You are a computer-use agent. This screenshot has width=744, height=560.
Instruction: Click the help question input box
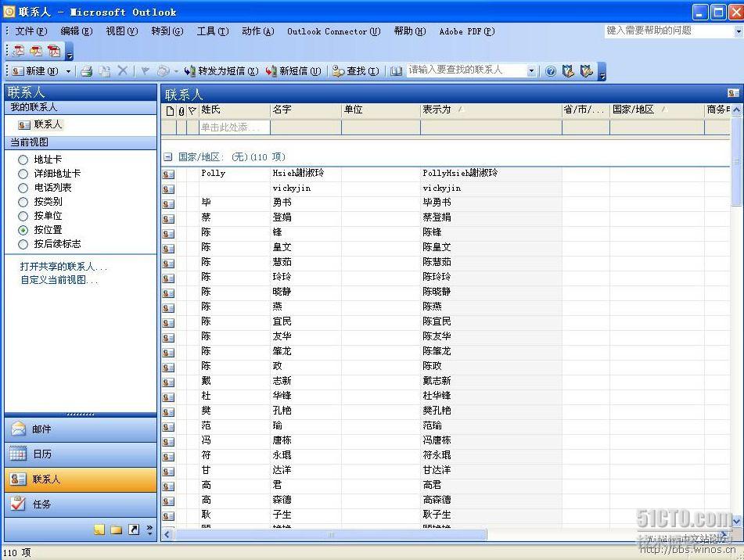click(669, 31)
